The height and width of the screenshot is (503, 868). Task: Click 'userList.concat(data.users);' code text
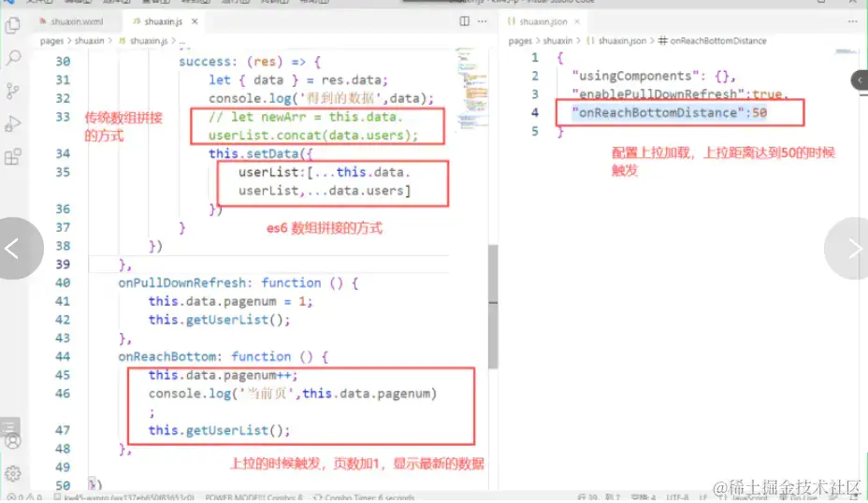click(x=313, y=135)
